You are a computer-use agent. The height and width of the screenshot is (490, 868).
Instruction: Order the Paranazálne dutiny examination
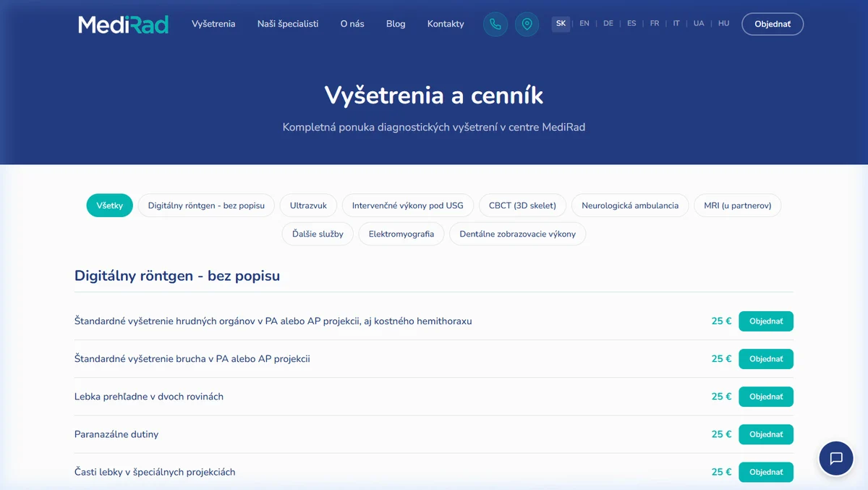tap(766, 434)
